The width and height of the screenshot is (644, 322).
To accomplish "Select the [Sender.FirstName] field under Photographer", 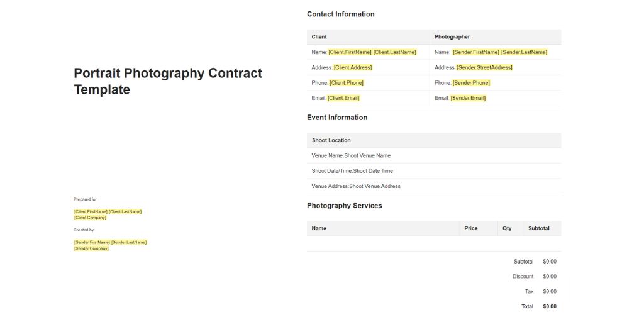I will point(476,52).
